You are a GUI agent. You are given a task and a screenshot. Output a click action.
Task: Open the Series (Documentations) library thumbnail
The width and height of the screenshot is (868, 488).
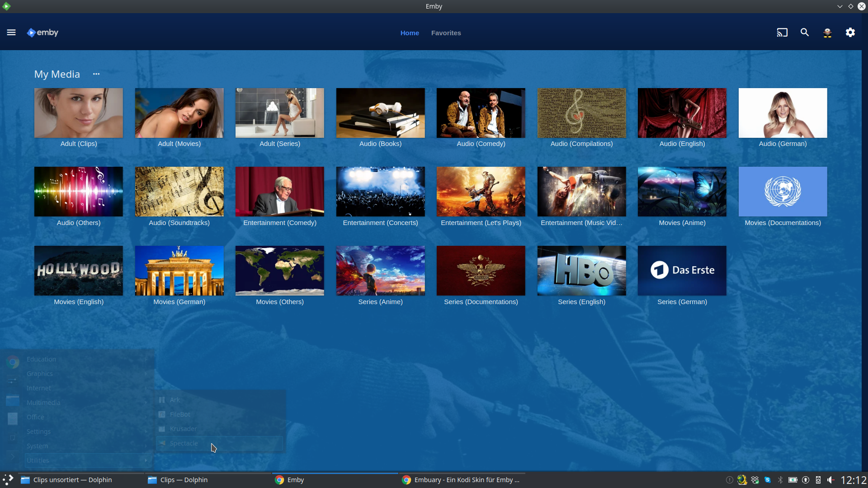[481, 271]
